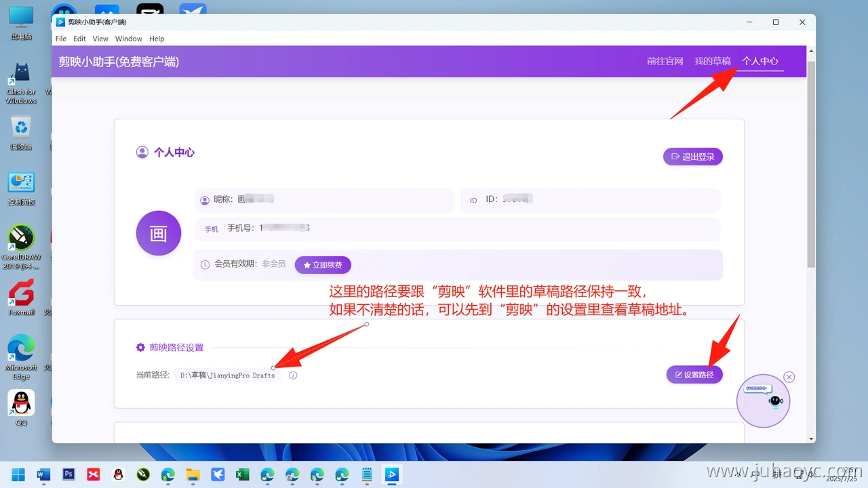Open CorelDRAW from the taskbar
The width and height of the screenshot is (868, 488).
coord(143,474)
